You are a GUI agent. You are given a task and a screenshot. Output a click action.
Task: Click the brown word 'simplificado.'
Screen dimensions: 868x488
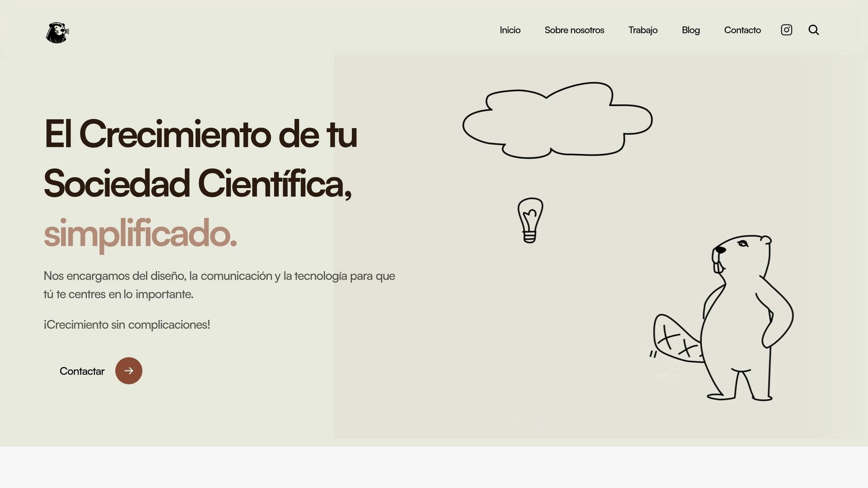coord(140,234)
